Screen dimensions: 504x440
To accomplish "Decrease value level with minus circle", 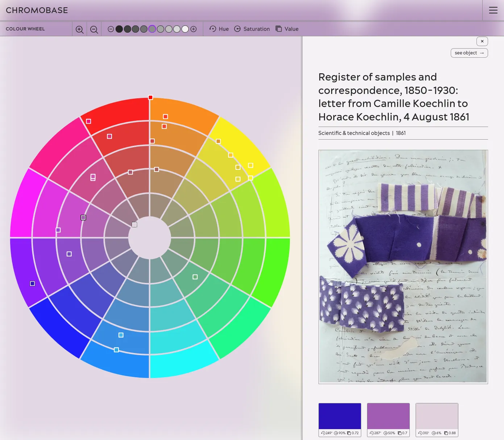I will click(x=111, y=29).
